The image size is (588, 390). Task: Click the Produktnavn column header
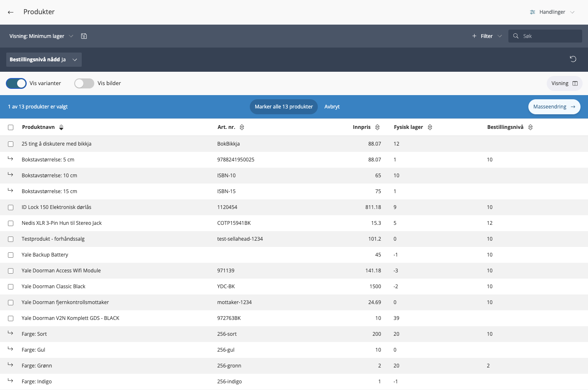click(38, 127)
